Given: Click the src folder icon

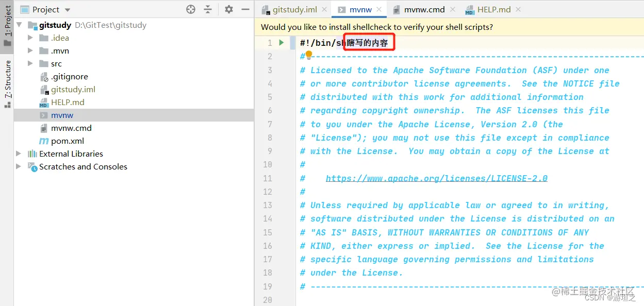Looking at the screenshot, I should pyautogui.click(x=44, y=63).
